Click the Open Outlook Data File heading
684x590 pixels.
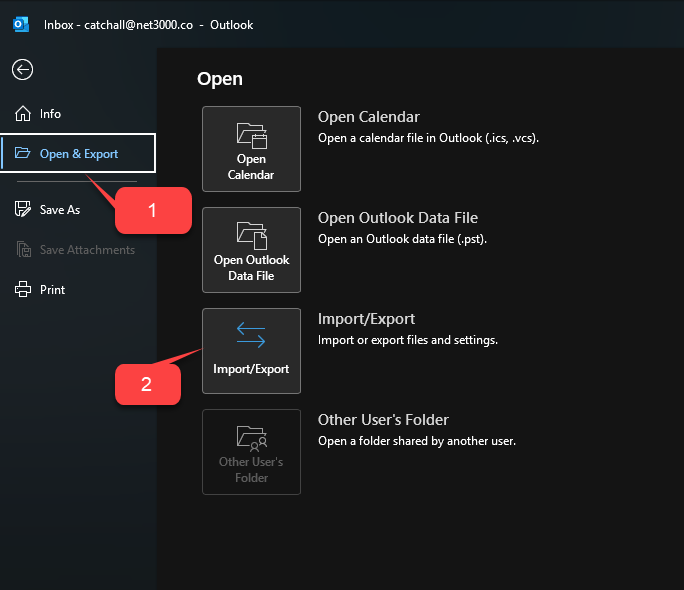(398, 218)
